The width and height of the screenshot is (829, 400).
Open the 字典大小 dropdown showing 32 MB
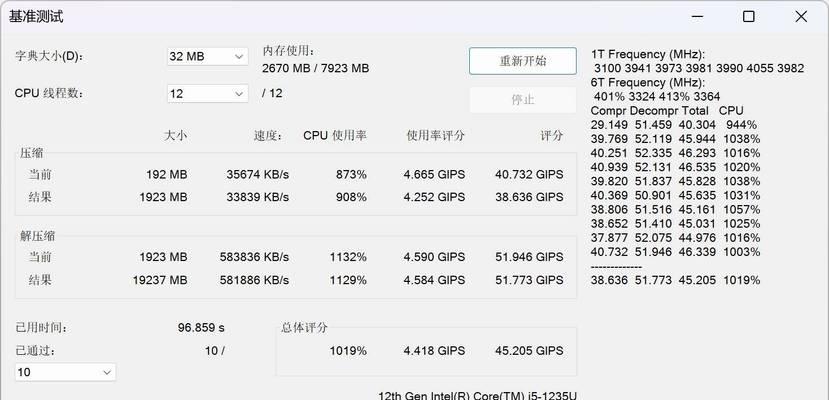(x=207, y=56)
